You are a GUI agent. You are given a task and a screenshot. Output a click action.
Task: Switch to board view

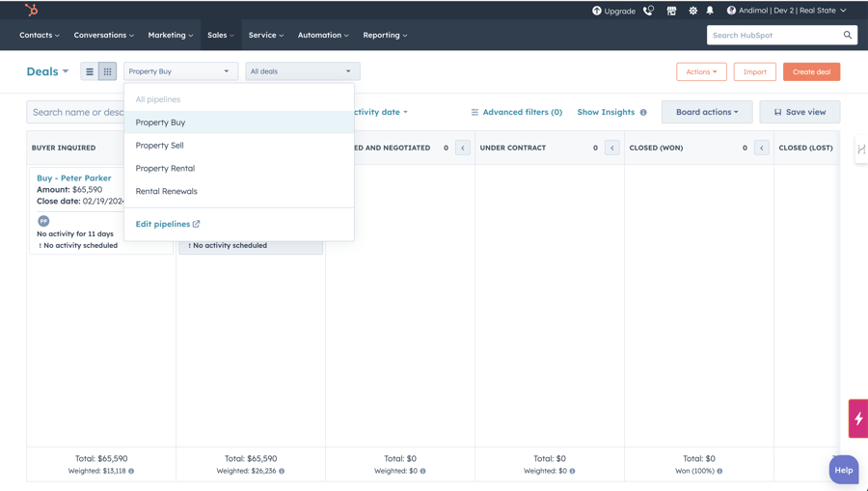[107, 71]
